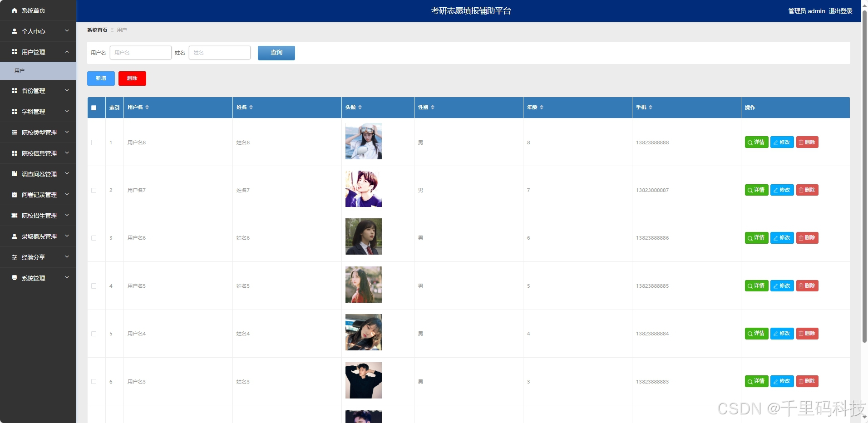This screenshot has height=423, width=868.
Task: Check the row checkbox for 用户名3
Action: click(x=94, y=382)
